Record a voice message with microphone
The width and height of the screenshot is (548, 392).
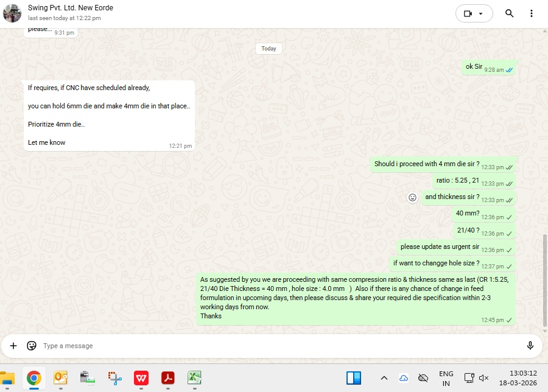point(530,346)
